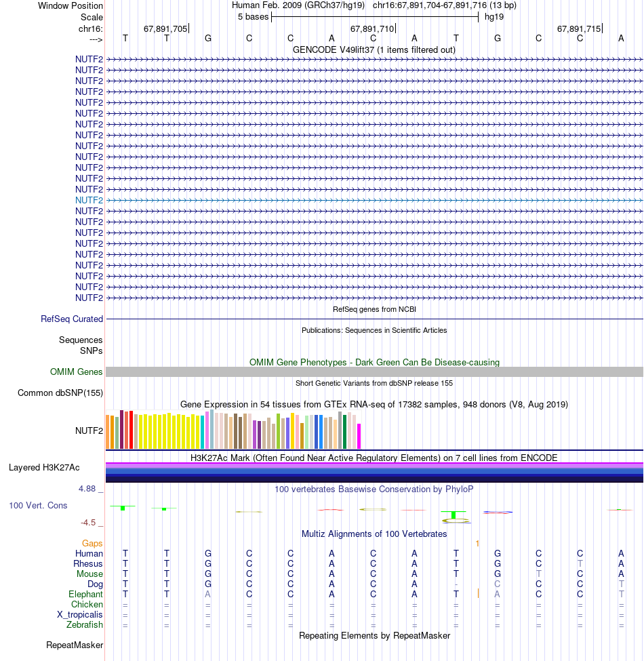This screenshot has height=661, width=644.
Task: Click the cyan bar in GTEx chart
Action: [202, 432]
